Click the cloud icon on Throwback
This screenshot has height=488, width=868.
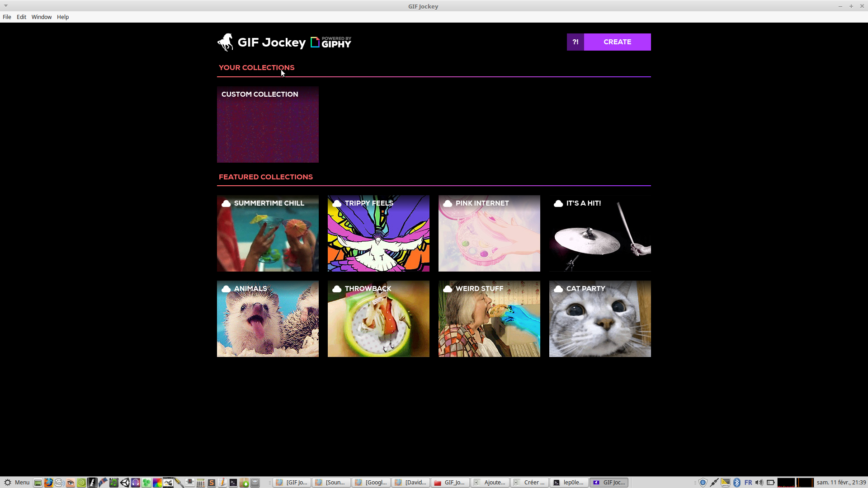pos(337,289)
